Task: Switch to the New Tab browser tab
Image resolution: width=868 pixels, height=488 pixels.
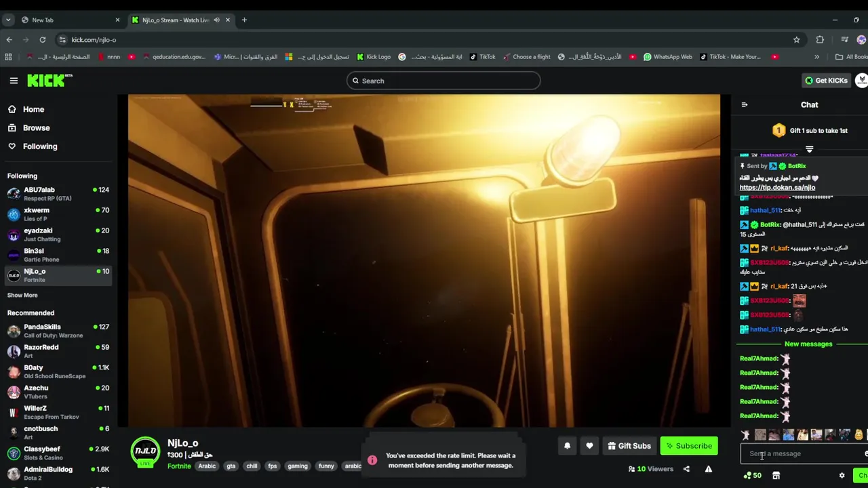Action: click(x=70, y=20)
